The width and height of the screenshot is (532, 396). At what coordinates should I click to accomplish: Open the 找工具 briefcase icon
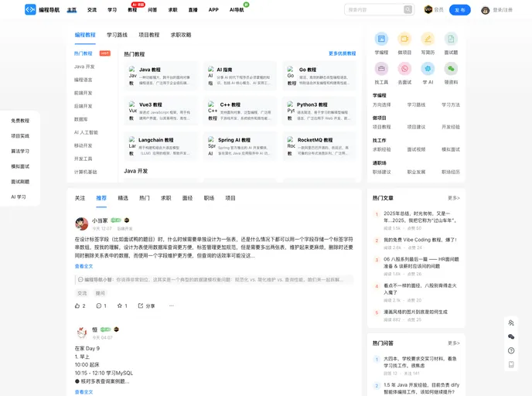pos(381,69)
